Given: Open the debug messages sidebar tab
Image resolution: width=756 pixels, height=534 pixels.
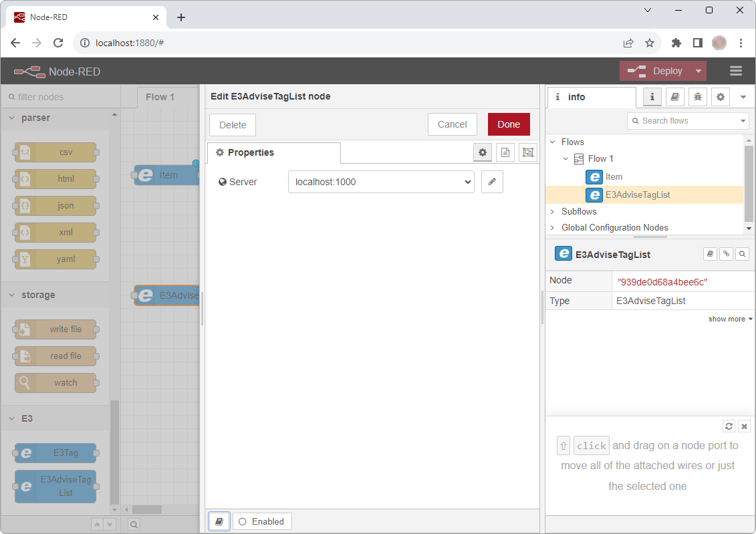Looking at the screenshot, I should coord(697,97).
